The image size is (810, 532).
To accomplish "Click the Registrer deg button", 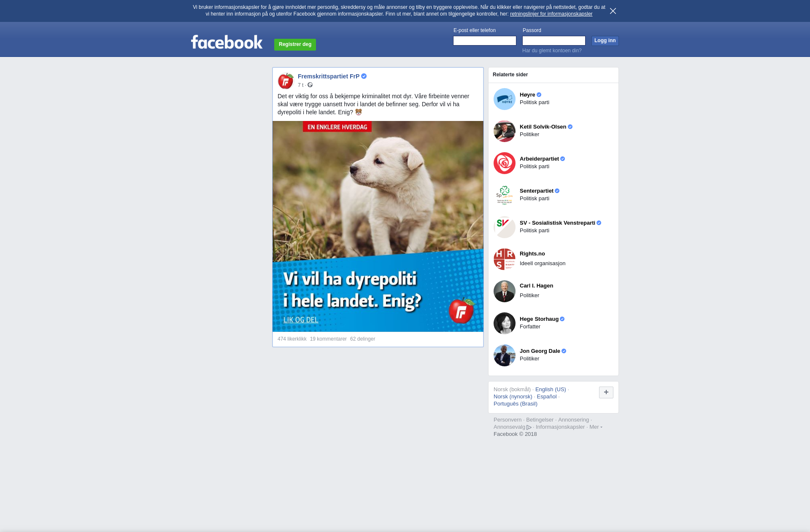I will tap(295, 44).
